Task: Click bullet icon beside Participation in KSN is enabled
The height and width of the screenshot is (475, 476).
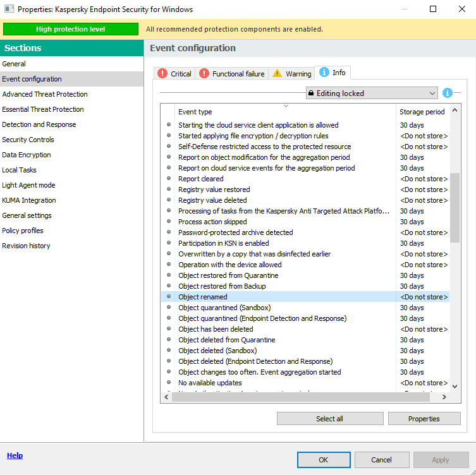Action: click(x=169, y=243)
